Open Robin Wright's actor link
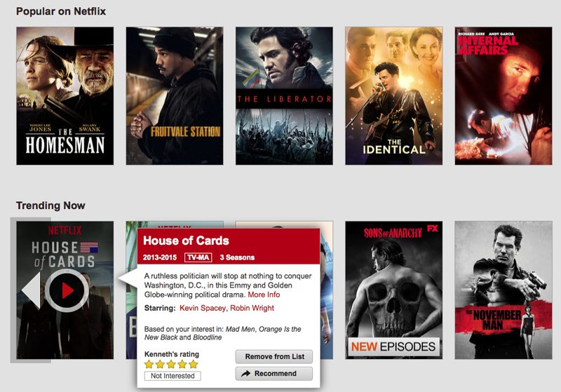561x392 pixels. tap(252, 308)
